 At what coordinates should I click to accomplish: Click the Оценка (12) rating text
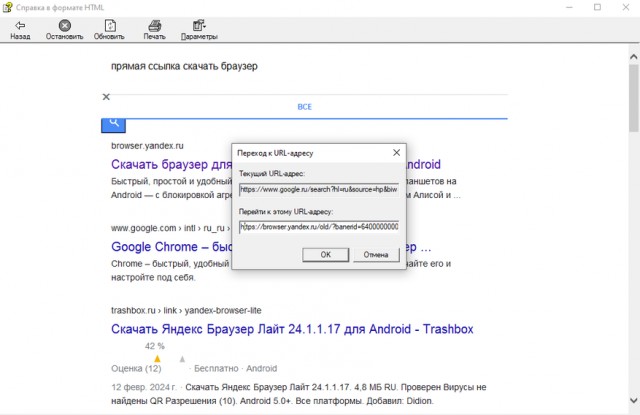pos(136,368)
